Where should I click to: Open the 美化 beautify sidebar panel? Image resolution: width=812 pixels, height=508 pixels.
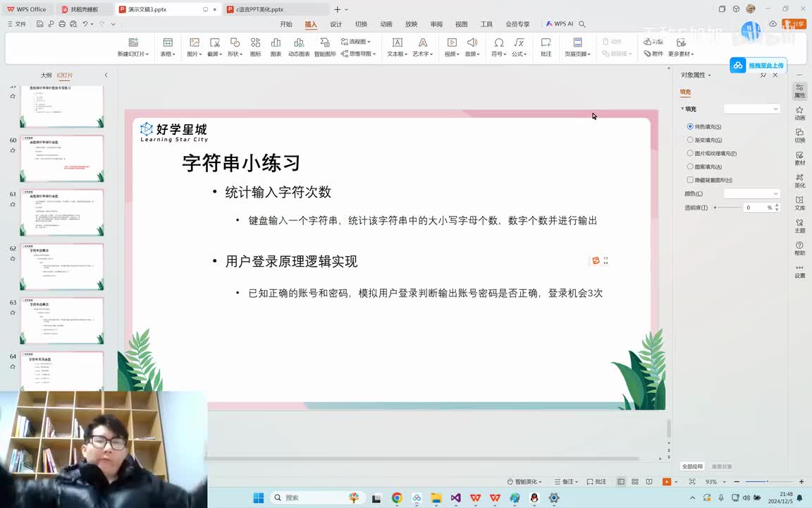tap(799, 181)
